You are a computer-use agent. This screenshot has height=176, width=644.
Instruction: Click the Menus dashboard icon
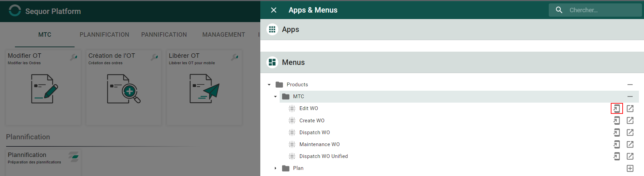click(272, 63)
